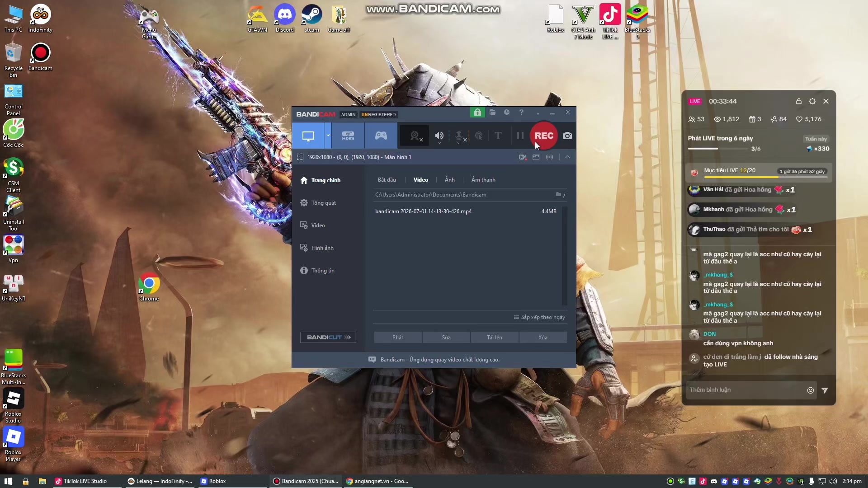Toggle speaker sound recording
This screenshot has height=488, width=868.
[439, 136]
